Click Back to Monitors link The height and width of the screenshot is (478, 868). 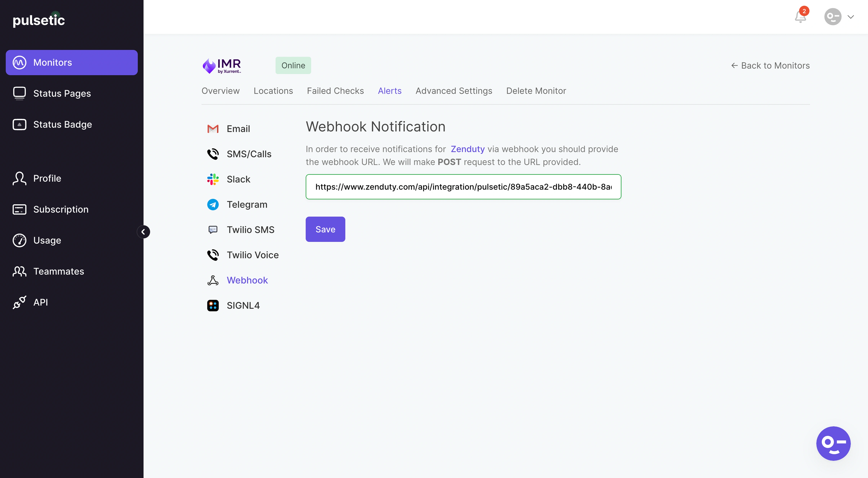[770, 65]
